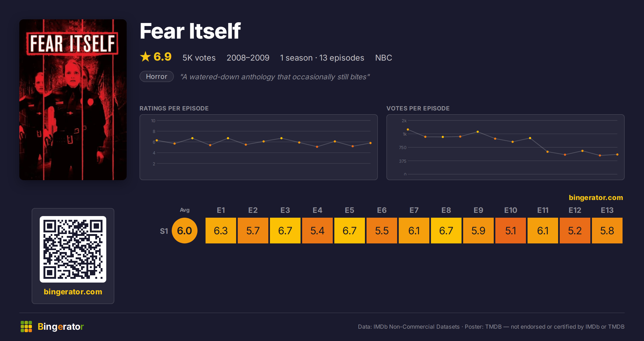Screen dimensions: 644x341
Task: Click the Bingerator brand name in the footer
Action: (x=61, y=327)
